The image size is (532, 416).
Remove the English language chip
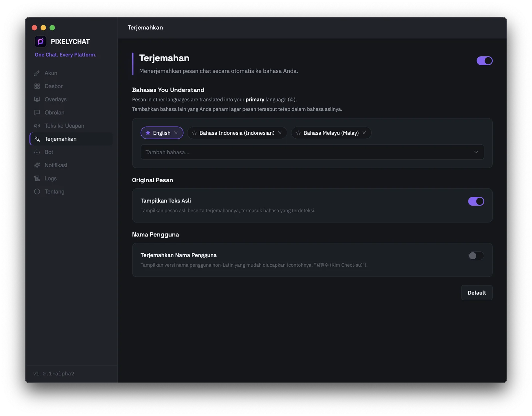pyautogui.click(x=176, y=133)
